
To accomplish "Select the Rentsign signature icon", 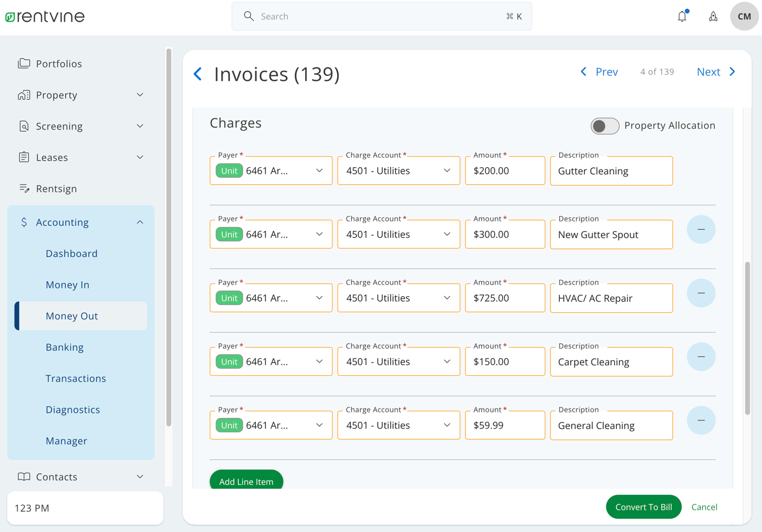I will click(24, 188).
